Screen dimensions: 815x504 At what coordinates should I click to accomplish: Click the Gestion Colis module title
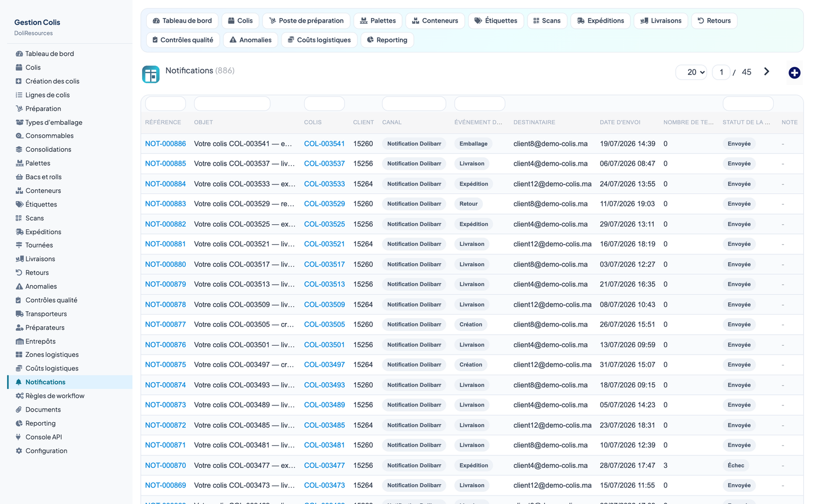tap(37, 23)
